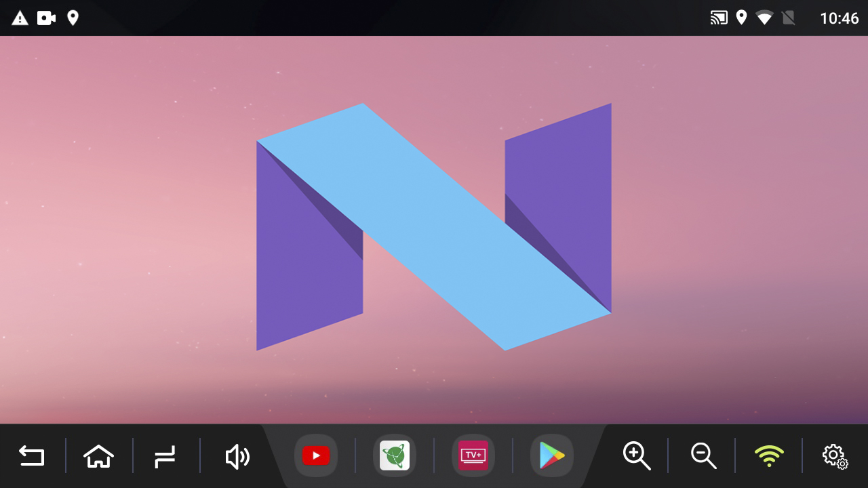Screen dimensions: 868x488
Task: Tap the location pin notification at top left
Action: click(x=73, y=18)
